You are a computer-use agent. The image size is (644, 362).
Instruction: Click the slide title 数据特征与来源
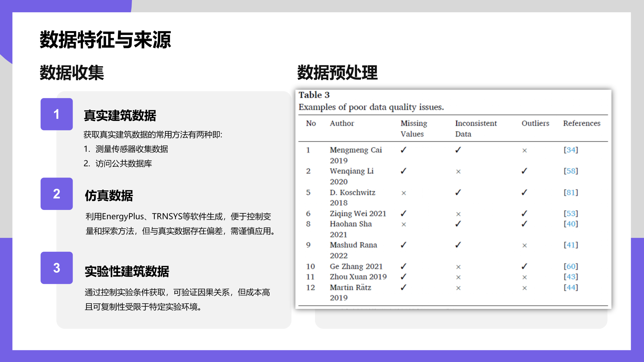(105, 40)
